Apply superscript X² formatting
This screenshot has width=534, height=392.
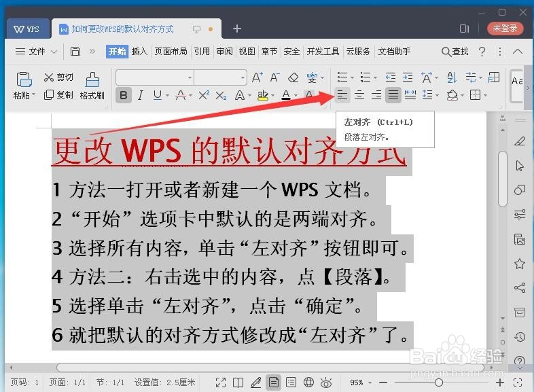coord(204,95)
